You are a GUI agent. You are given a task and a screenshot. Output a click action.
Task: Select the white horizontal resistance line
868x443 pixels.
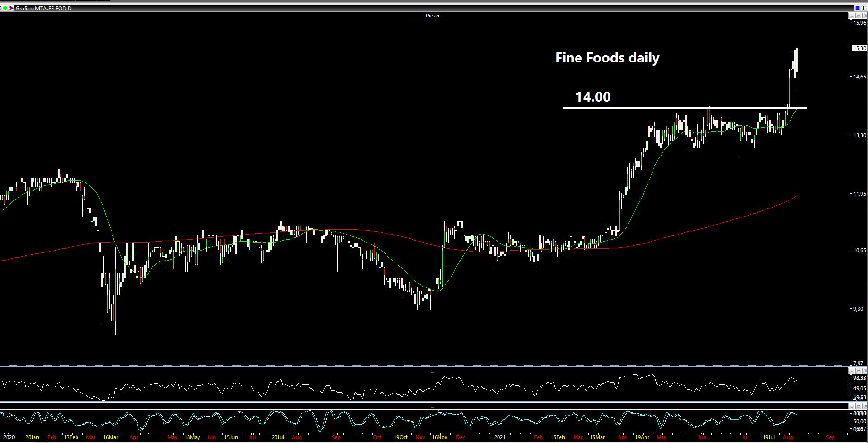point(685,108)
